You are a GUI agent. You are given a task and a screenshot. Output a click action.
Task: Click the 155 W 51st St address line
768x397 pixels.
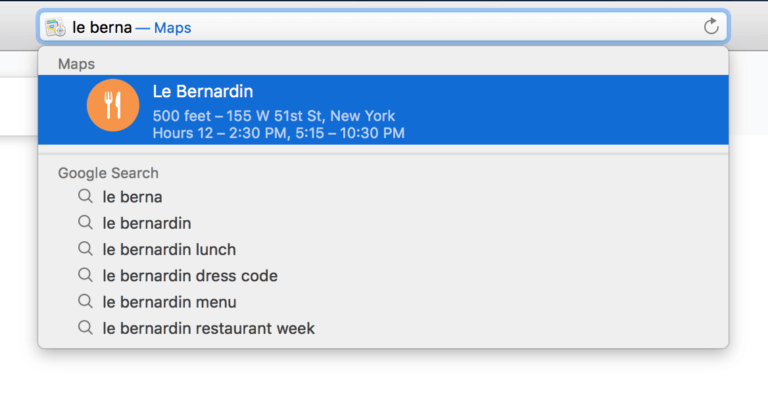[x=274, y=116]
